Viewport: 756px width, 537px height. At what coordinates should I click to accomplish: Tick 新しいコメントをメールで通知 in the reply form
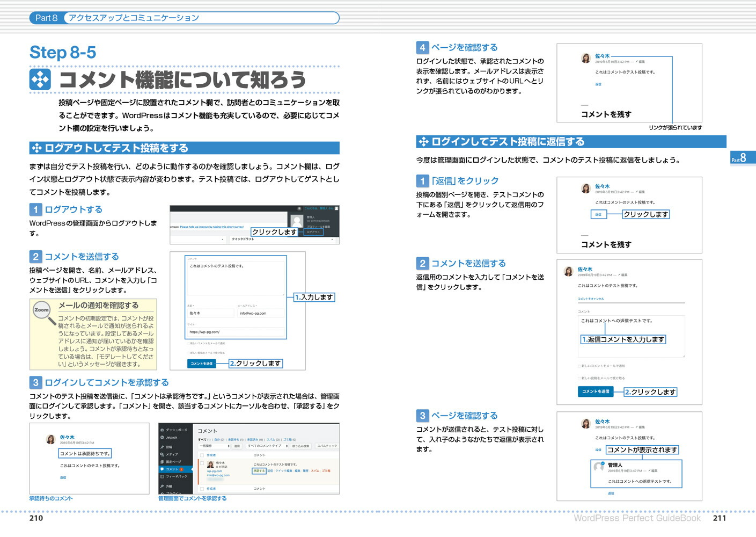(x=579, y=366)
